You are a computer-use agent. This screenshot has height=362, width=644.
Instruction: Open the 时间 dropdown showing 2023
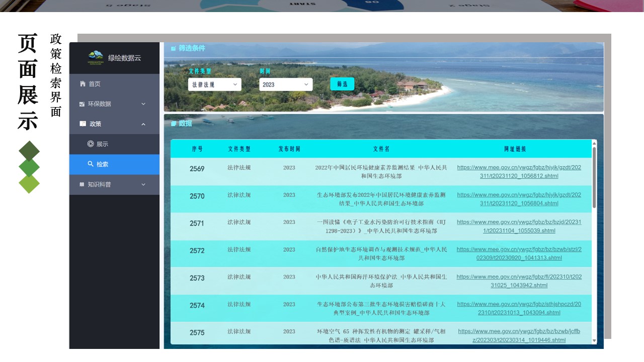[286, 84]
